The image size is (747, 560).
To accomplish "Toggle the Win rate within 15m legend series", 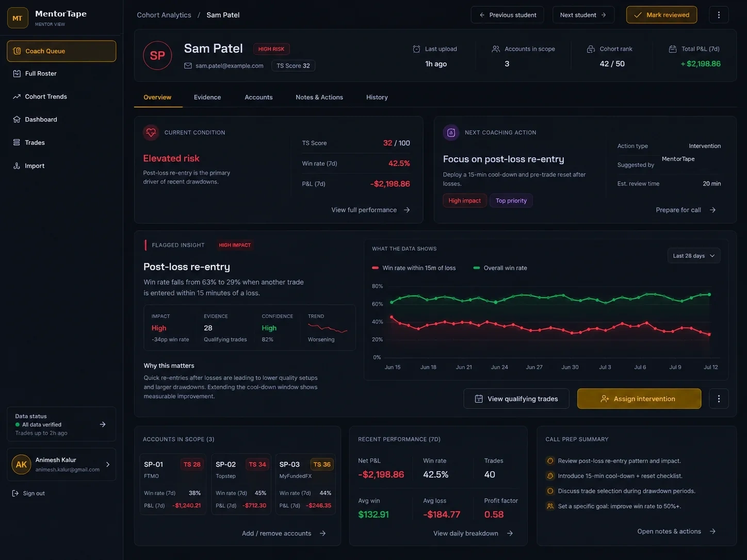I will (x=414, y=268).
